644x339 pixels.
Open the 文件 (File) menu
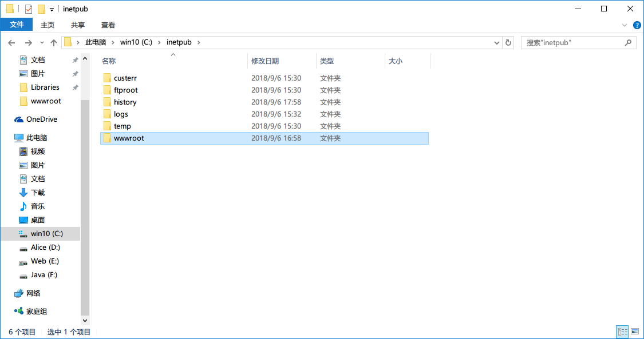tap(17, 25)
